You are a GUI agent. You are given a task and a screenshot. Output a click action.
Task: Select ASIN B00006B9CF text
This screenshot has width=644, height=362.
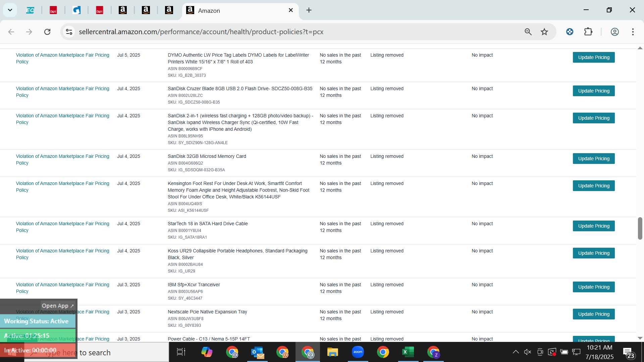click(x=185, y=69)
